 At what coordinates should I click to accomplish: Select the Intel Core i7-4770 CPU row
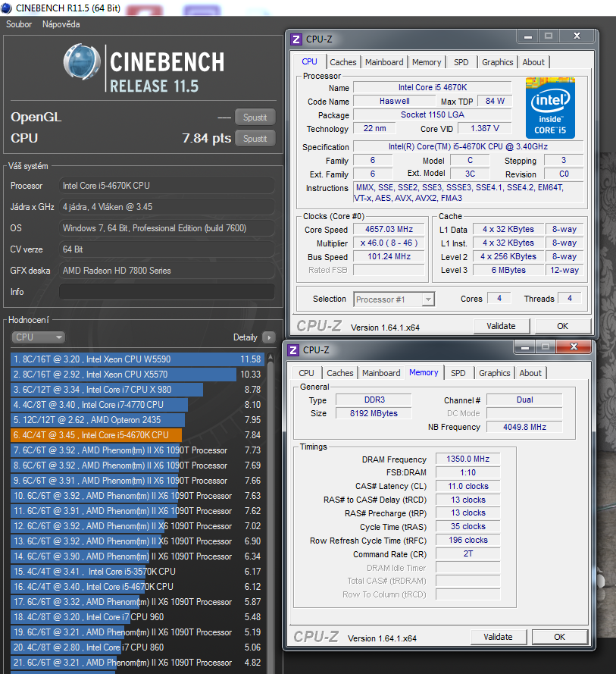tap(137, 405)
